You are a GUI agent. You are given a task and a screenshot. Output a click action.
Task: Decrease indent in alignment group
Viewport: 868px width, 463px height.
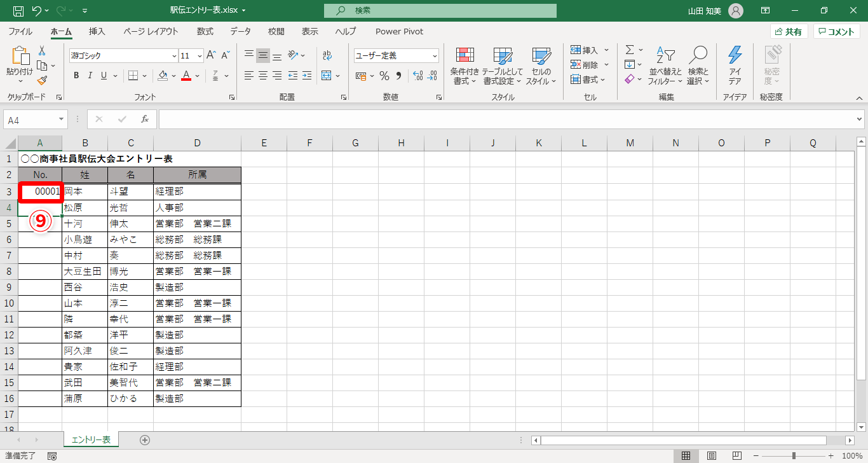point(292,76)
